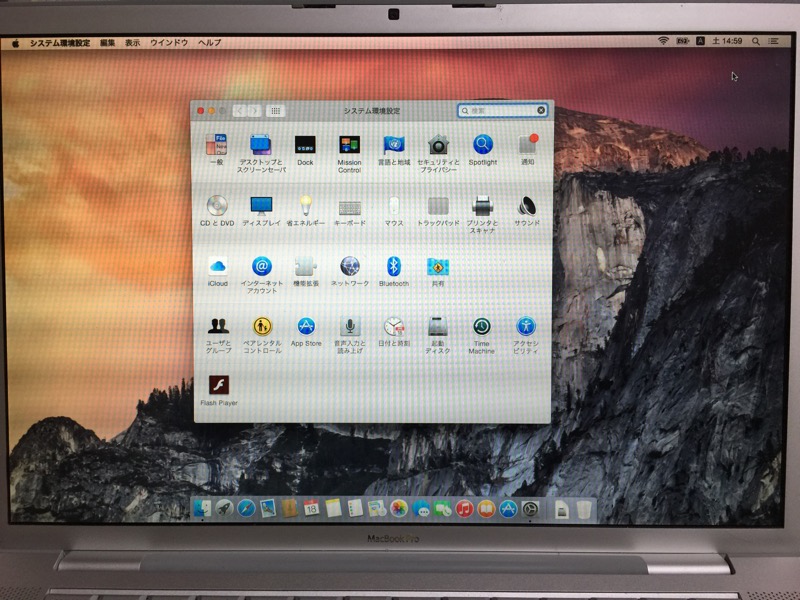The height and width of the screenshot is (600, 800).
Task: Open the 一般 (General) preferences pane
Action: pyautogui.click(x=217, y=149)
